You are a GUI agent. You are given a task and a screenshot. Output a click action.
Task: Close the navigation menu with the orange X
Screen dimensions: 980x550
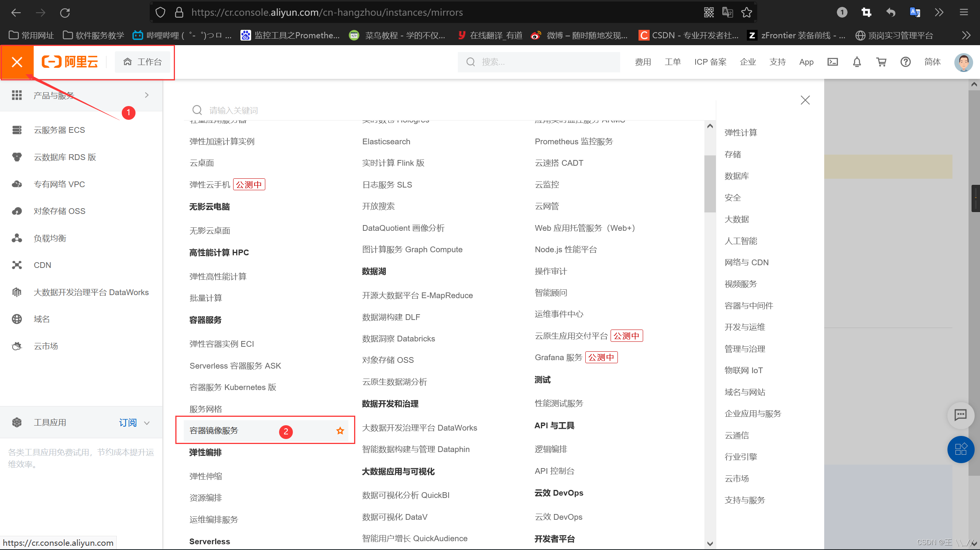[x=17, y=62]
